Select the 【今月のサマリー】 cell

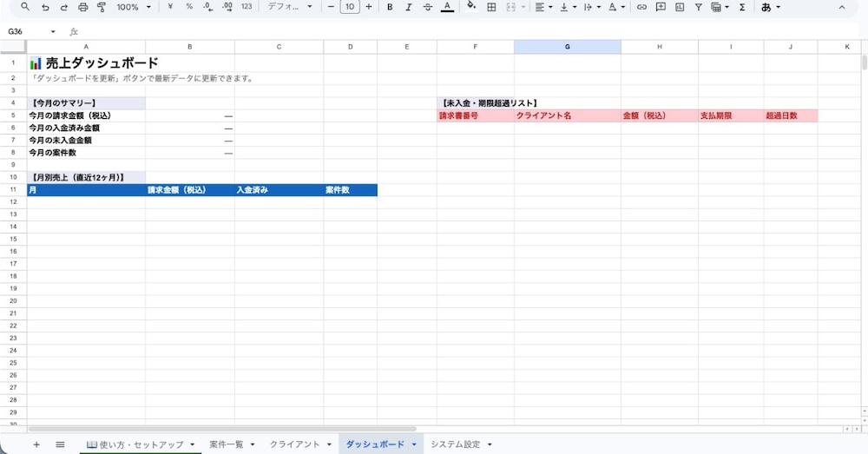[86, 103]
